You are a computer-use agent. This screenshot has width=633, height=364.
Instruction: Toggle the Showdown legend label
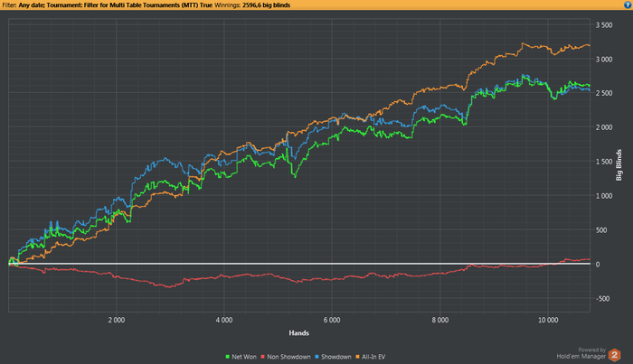click(335, 357)
